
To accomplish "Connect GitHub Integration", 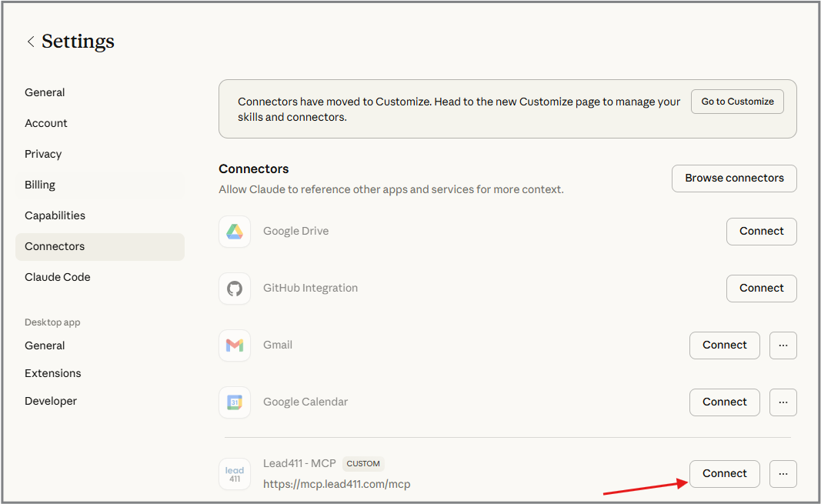I will point(761,289).
